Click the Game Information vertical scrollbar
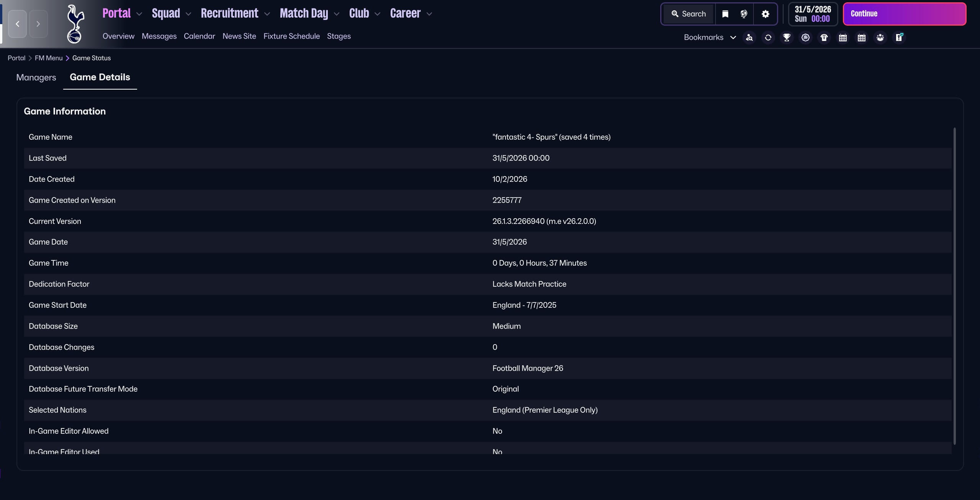 click(x=954, y=286)
